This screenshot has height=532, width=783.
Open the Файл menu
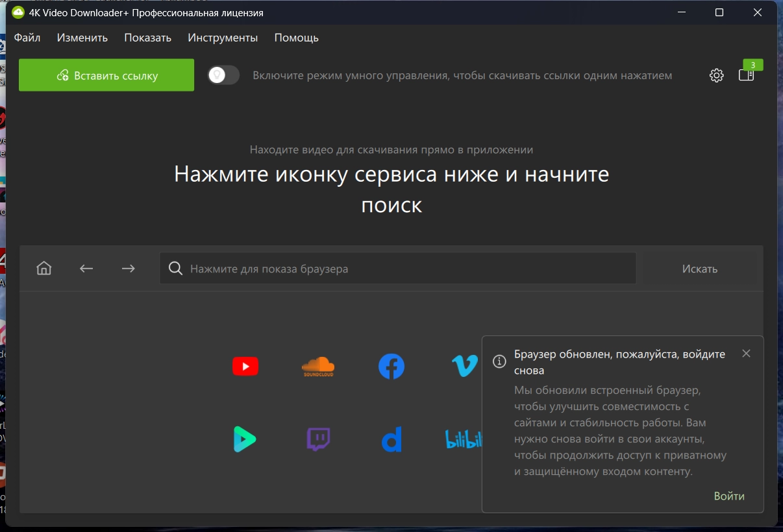pos(27,38)
